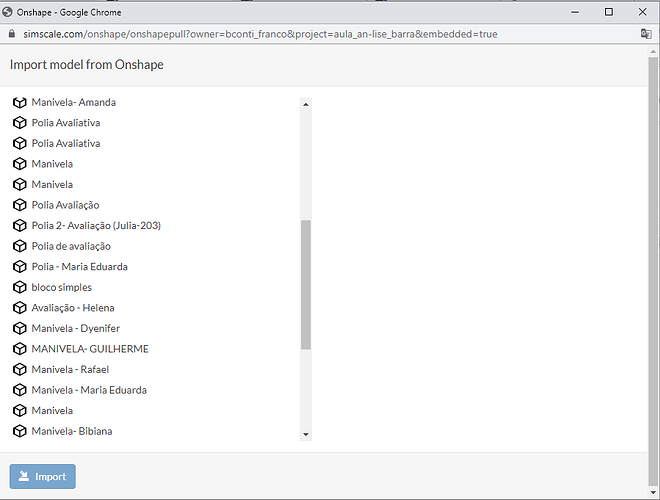The width and height of the screenshot is (660, 500).
Task: Click the cube icon beside MANIVELA- GUILHERME
Action: 19,349
